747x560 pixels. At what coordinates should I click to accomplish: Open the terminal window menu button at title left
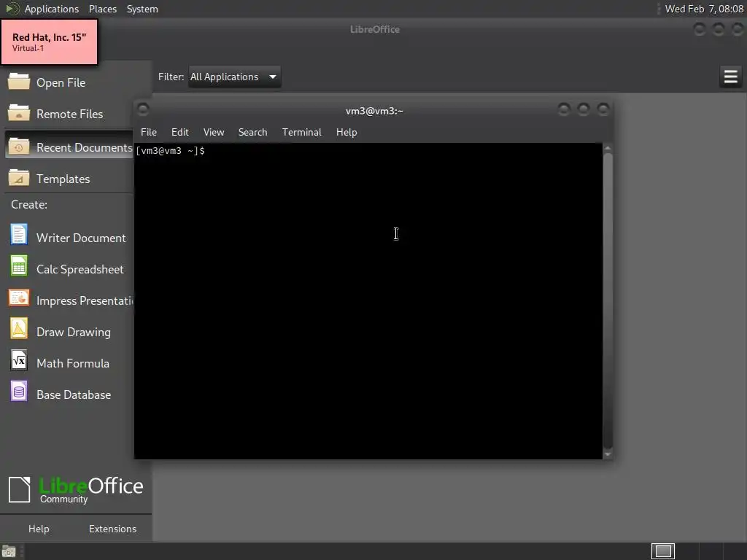tap(143, 109)
